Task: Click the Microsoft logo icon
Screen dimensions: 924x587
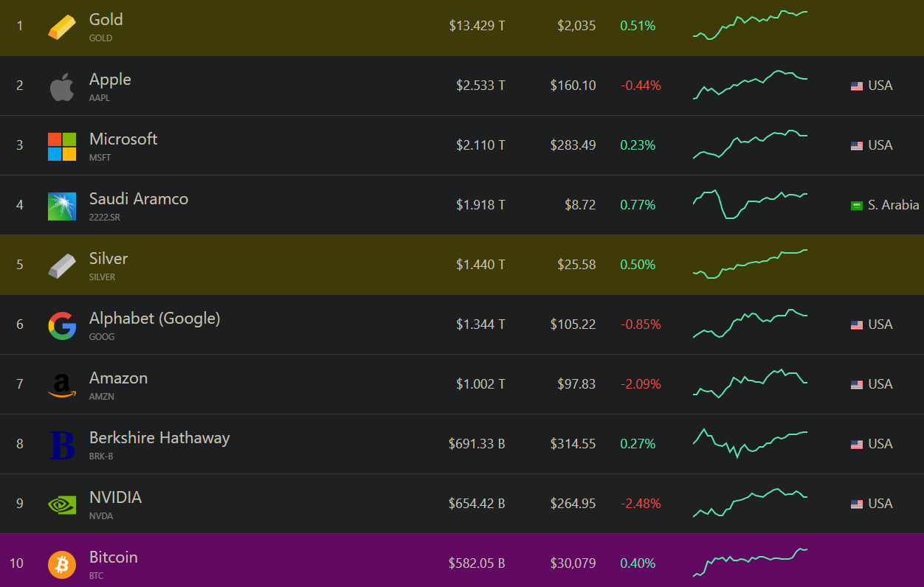Action: pyautogui.click(x=62, y=146)
